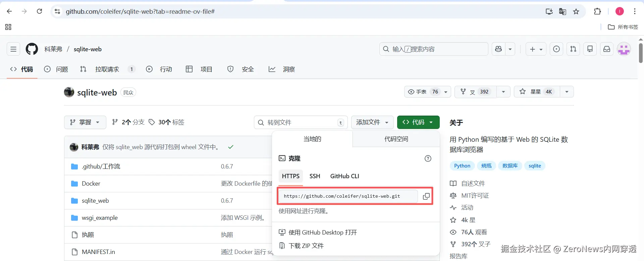This screenshot has height=261, width=644.
Task: Expand the fork options dropdown arrow
Action: tap(503, 92)
